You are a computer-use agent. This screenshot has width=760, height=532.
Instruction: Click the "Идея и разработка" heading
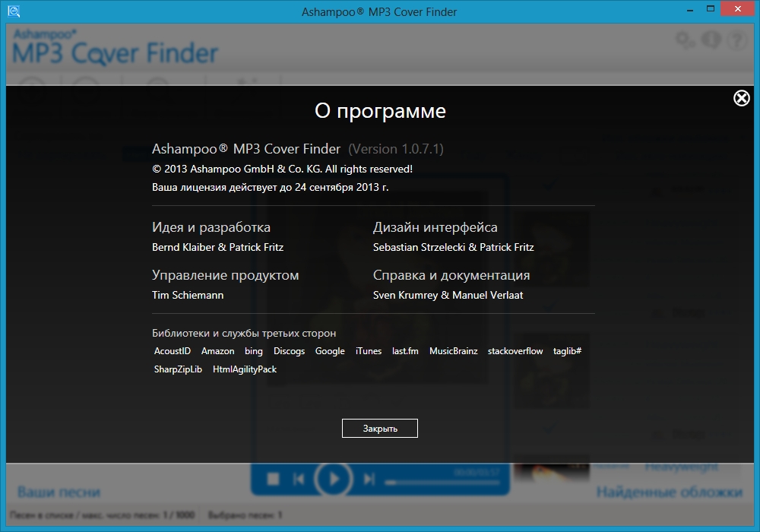[211, 227]
